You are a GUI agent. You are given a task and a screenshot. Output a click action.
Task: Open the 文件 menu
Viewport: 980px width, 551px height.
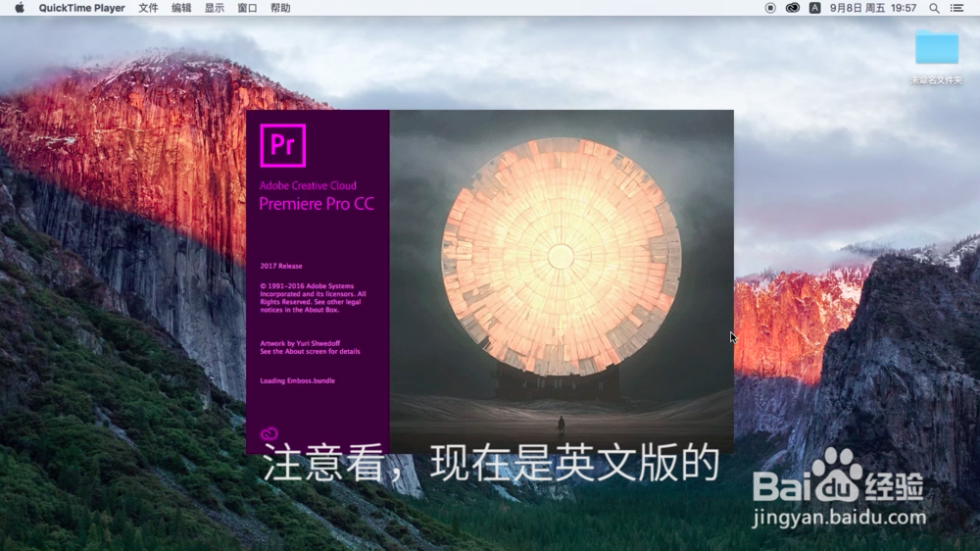(x=148, y=8)
